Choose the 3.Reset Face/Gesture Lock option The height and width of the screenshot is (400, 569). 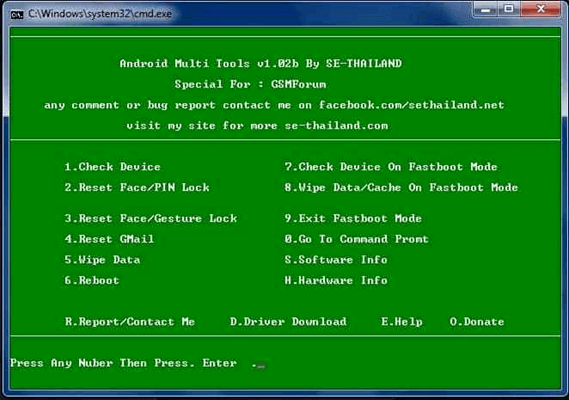(x=151, y=219)
